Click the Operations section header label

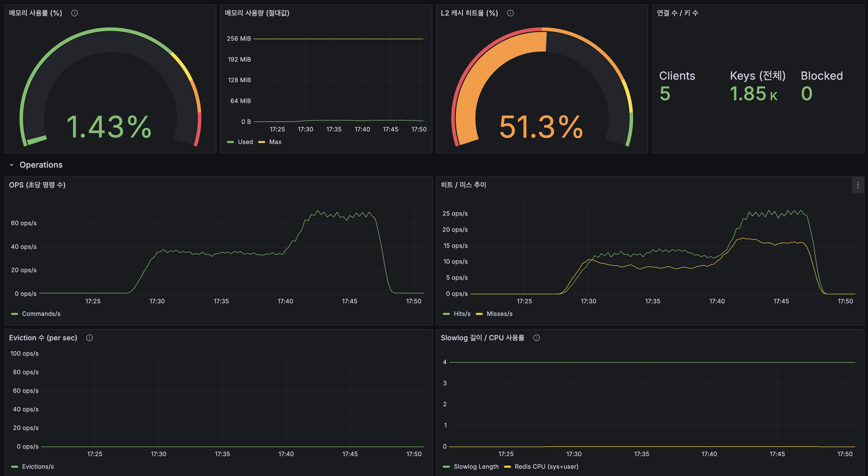point(41,165)
